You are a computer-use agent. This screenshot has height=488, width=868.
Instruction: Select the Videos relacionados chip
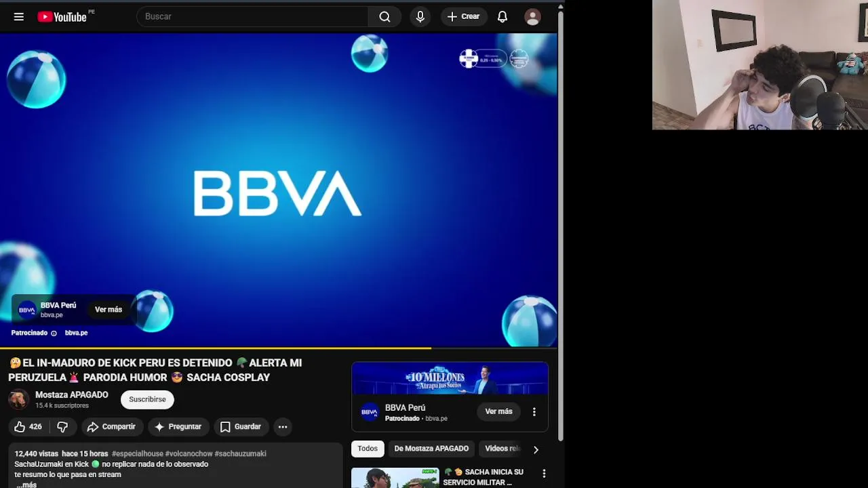pyautogui.click(x=502, y=449)
